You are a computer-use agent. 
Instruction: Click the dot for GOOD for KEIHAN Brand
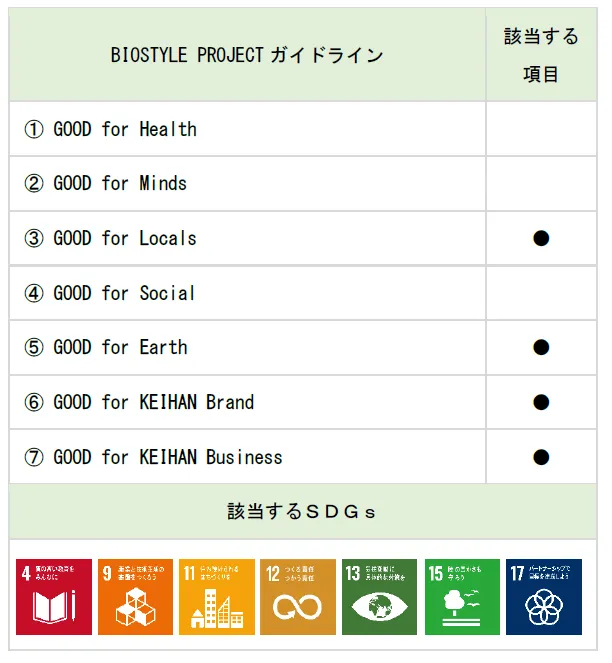pos(541,402)
